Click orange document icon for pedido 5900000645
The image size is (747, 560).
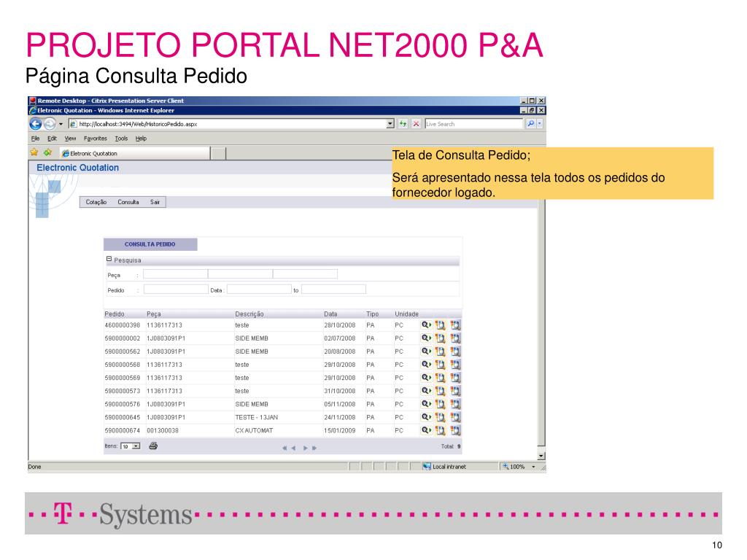click(x=441, y=417)
